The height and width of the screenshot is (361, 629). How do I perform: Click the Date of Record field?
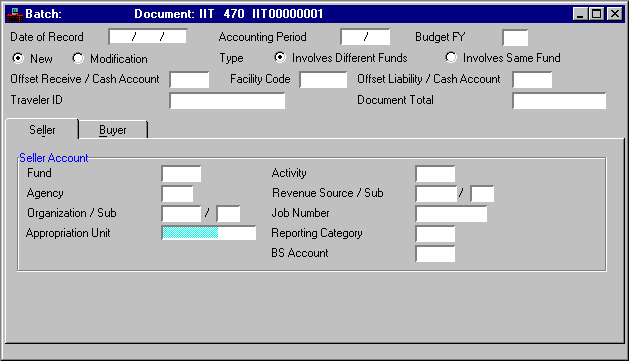(148, 37)
